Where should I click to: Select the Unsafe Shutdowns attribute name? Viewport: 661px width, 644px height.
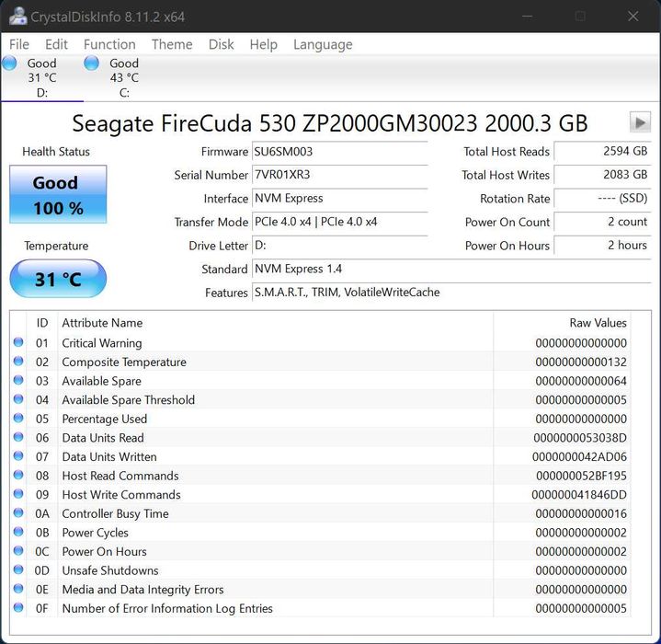coord(110,570)
